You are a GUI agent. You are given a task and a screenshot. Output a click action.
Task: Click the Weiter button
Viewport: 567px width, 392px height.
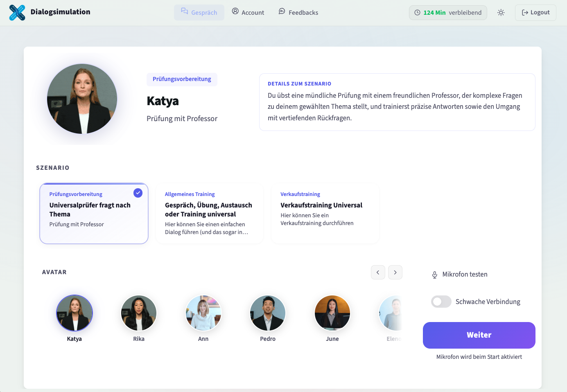tap(479, 335)
